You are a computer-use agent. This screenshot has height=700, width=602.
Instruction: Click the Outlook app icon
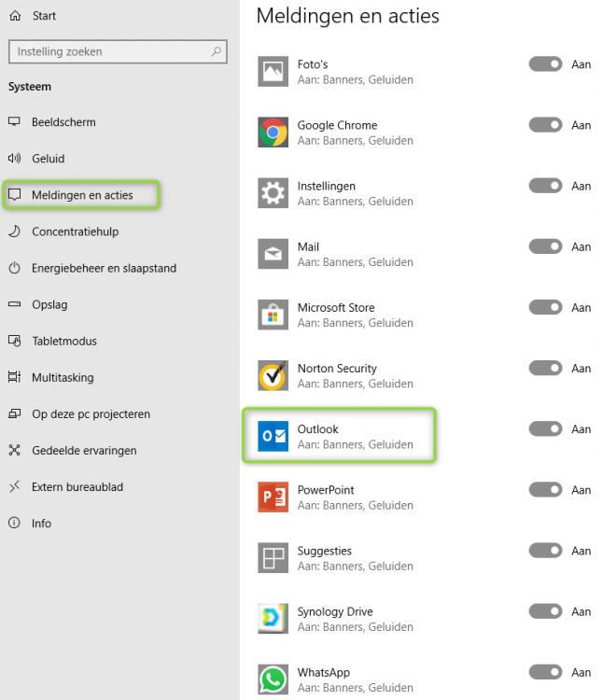tap(273, 437)
